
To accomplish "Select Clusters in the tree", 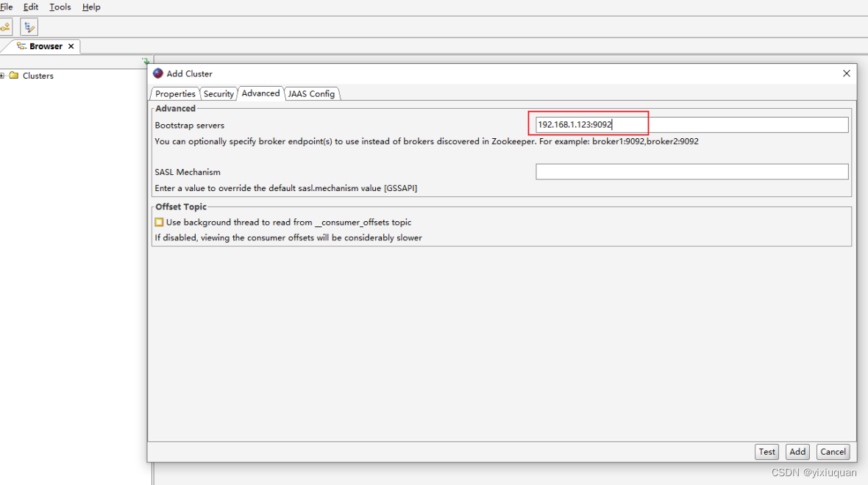I will (38, 76).
